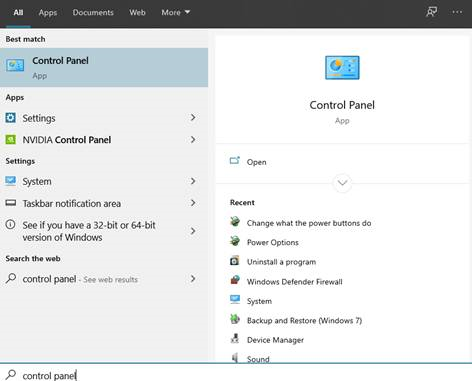This screenshot has width=472, height=381.
Task: Open the Control Panel best match result
Action: point(104,68)
